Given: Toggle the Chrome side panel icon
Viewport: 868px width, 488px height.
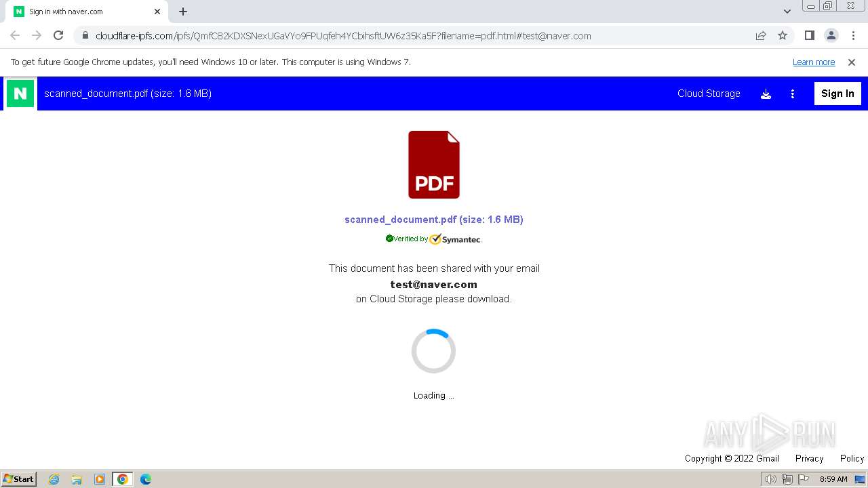Looking at the screenshot, I should 809,35.
